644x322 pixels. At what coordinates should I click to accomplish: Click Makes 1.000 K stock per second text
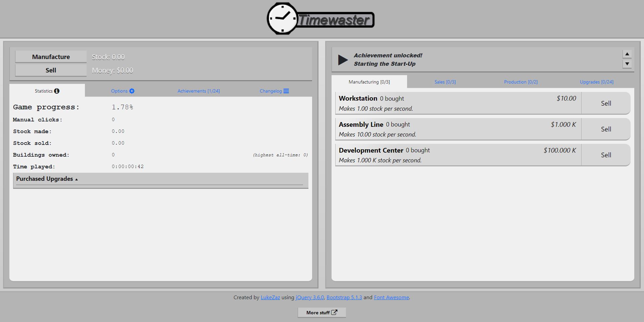pos(380,160)
